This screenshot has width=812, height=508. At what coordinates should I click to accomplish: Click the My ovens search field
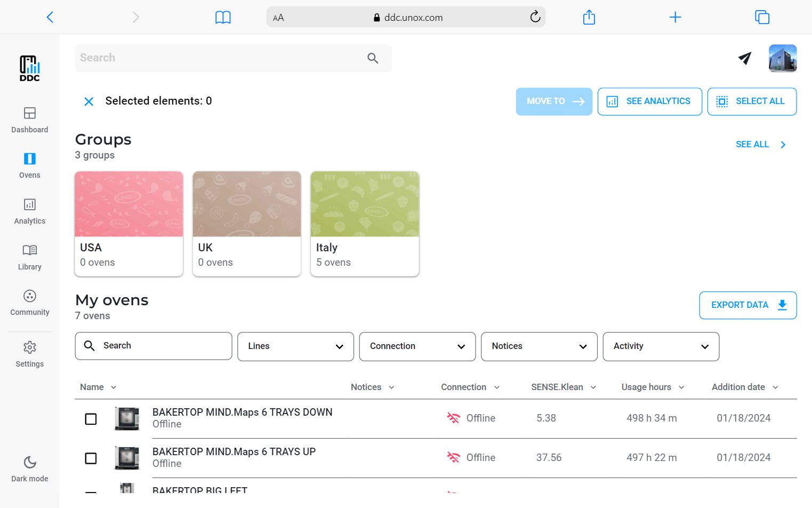[x=154, y=346]
